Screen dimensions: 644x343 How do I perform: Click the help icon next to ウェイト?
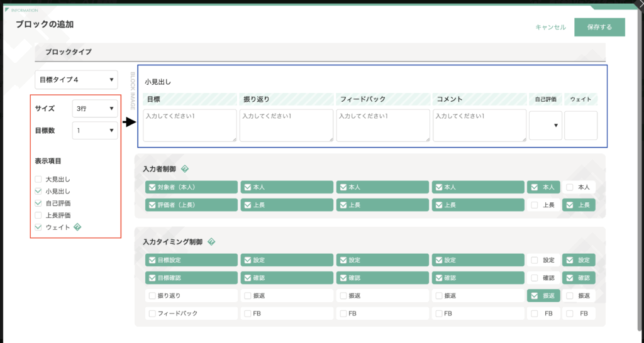pos(77,227)
